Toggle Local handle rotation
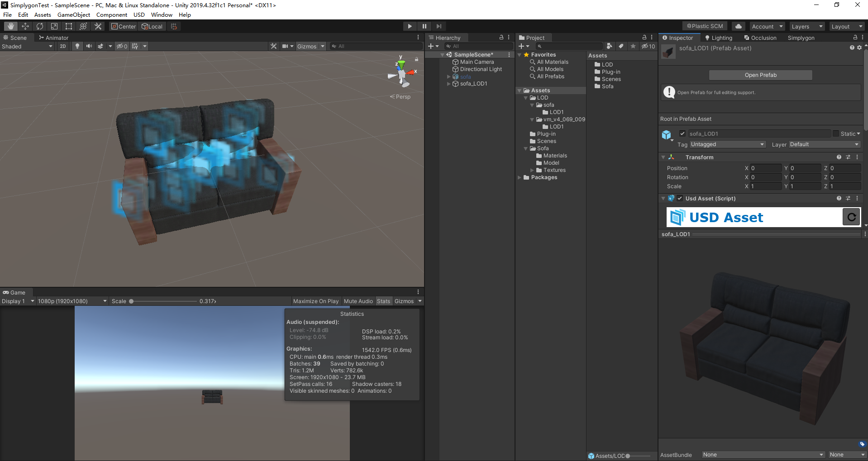The image size is (868, 461). [152, 26]
